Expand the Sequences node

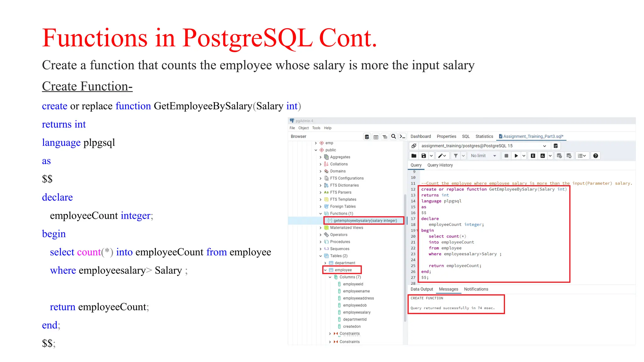pyautogui.click(x=321, y=249)
